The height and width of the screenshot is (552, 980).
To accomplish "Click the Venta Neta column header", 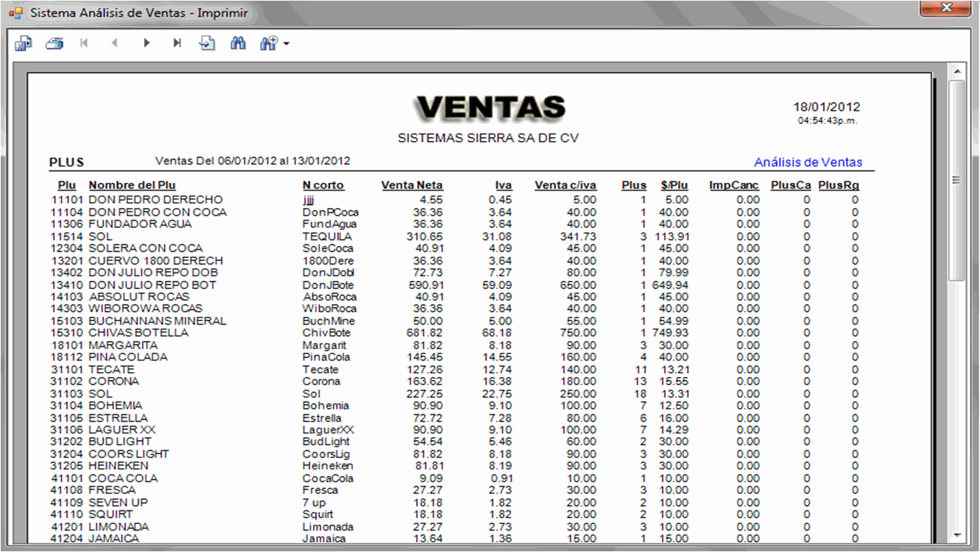I will tap(412, 185).
